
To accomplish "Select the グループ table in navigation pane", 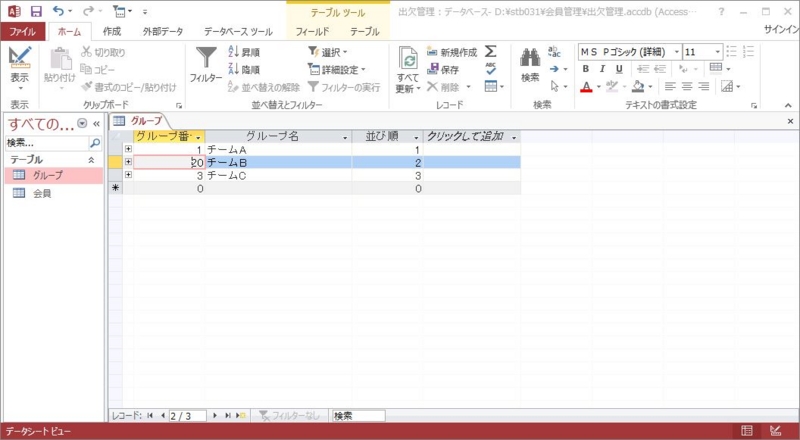I will pyautogui.click(x=54, y=175).
